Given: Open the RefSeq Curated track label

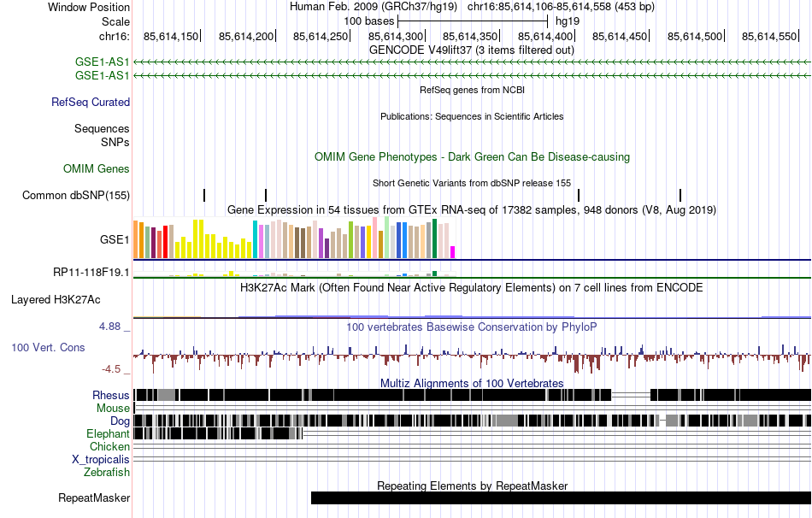Looking at the screenshot, I should pyautogui.click(x=90, y=102).
